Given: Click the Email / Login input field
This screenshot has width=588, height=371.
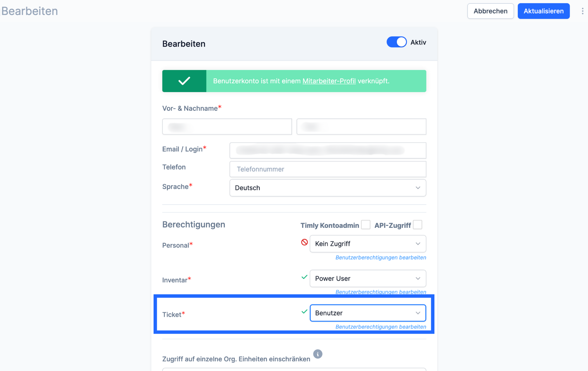Looking at the screenshot, I should coord(328,150).
